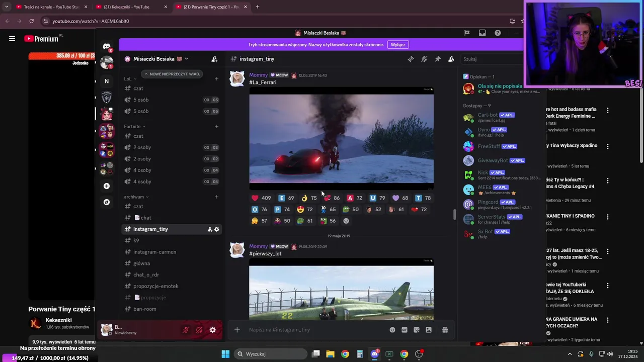This screenshot has height=362, width=644.
Task: Add channel to Fortnite category via plus
Action: pos(217,126)
